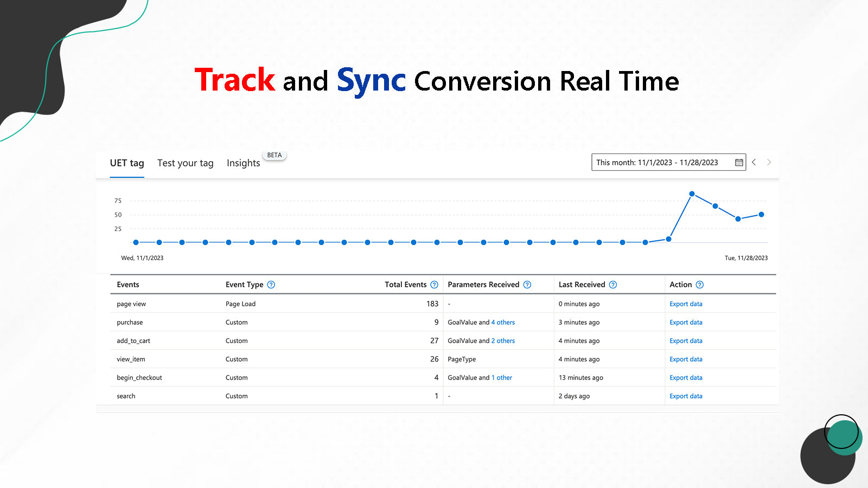Click first chart data point for 11/1/2023
The width and height of the screenshot is (868, 488).
(x=136, y=242)
